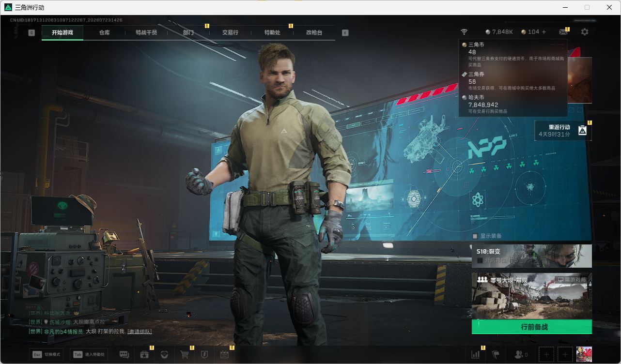Click the 7,848K 哈夫币 balance

[499, 32]
